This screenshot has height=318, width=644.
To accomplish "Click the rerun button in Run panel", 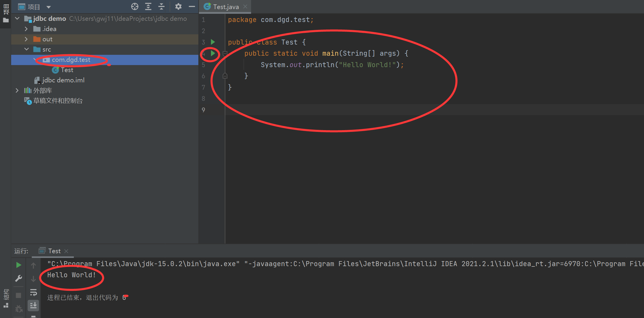I will coord(18,265).
